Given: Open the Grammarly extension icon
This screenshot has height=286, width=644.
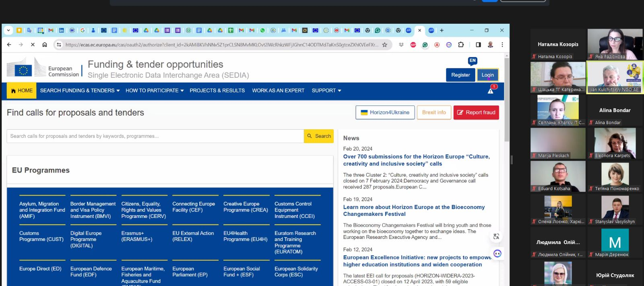Looking at the screenshot, I should point(425,45).
